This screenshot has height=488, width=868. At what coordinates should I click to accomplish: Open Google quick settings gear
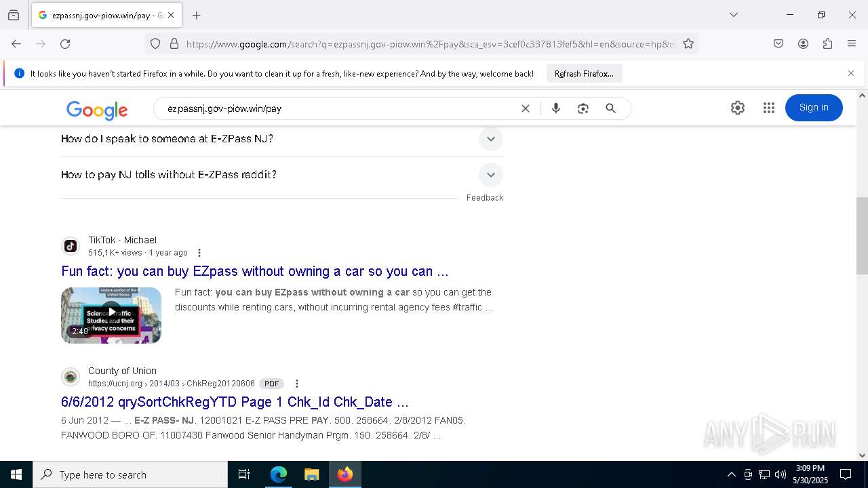pyautogui.click(x=738, y=108)
